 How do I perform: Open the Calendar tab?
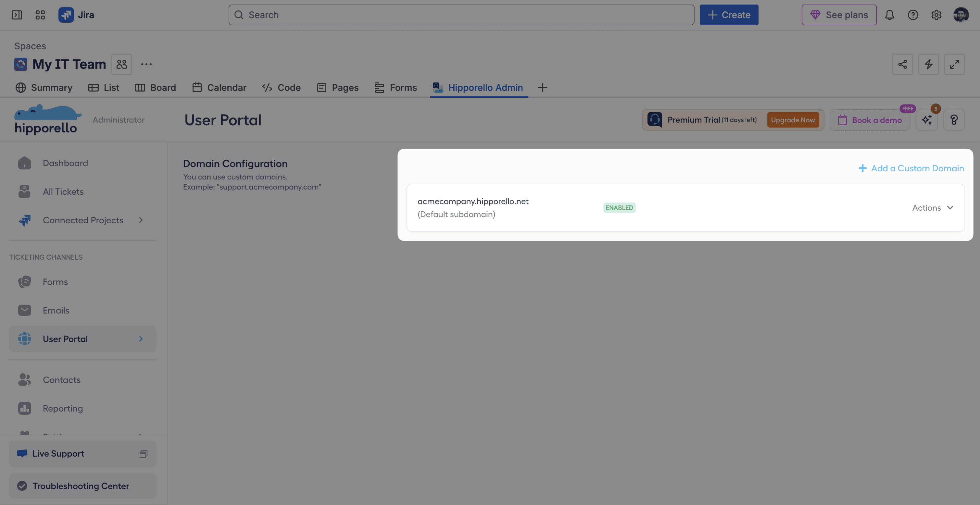[219, 88]
